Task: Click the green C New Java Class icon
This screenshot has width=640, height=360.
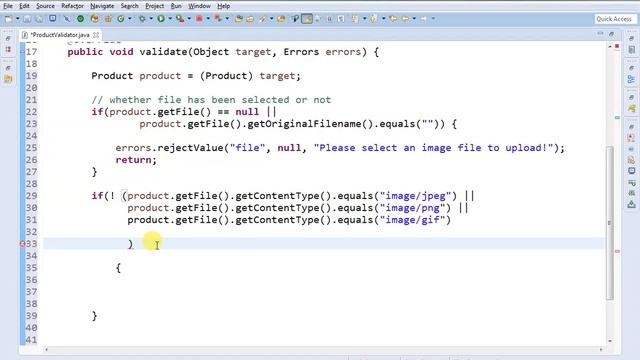Action: (x=121, y=19)
